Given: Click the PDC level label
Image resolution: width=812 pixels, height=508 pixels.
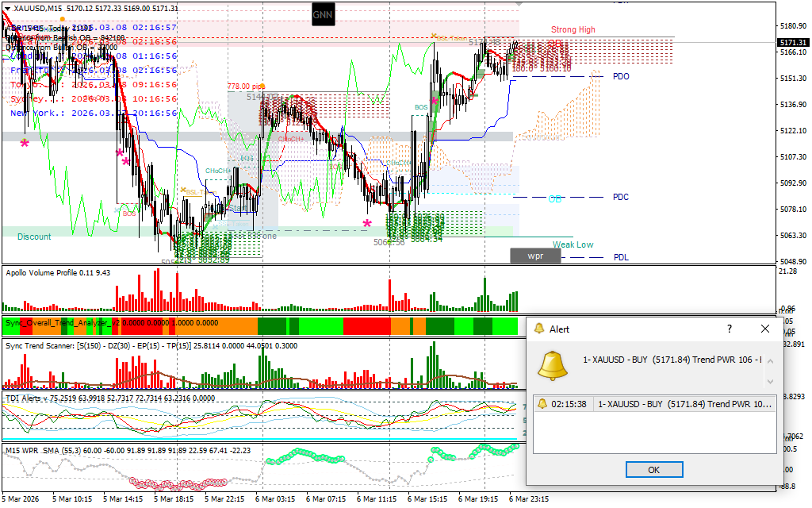Looking at the screenshot, I should (x=621, y=197).
